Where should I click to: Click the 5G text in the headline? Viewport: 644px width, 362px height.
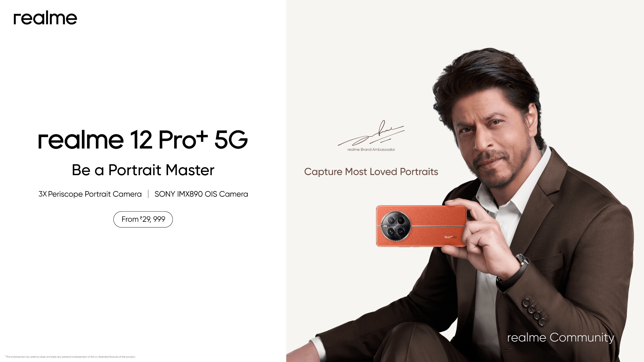click(x=231, y=139)
